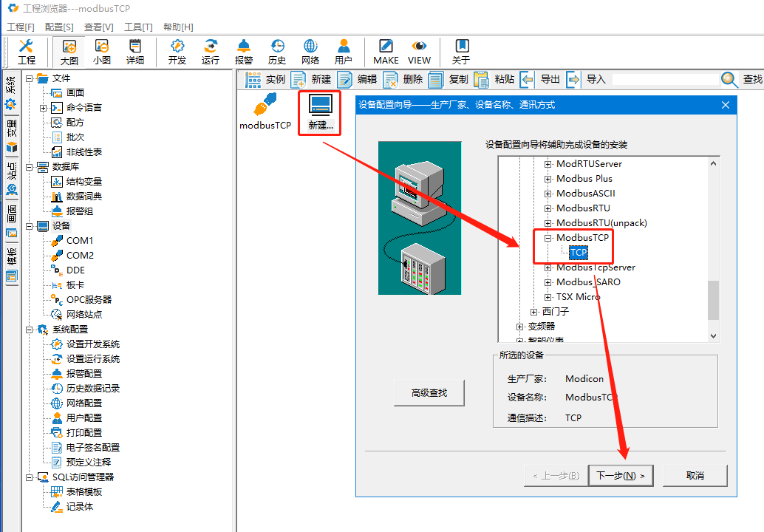This screenshot has height=532, width=764.
Task: Switch to 详细 detail view
Action: pos(135,52)
